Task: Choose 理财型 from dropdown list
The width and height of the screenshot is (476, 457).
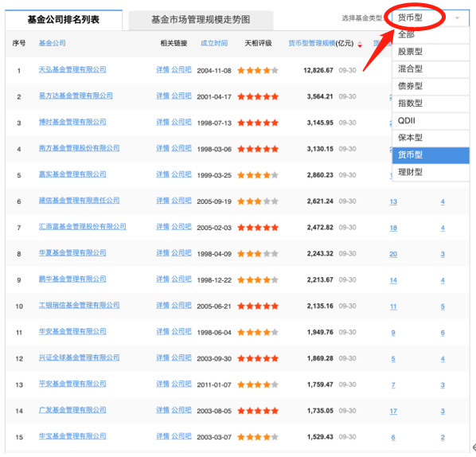Action: coord(431,172)
